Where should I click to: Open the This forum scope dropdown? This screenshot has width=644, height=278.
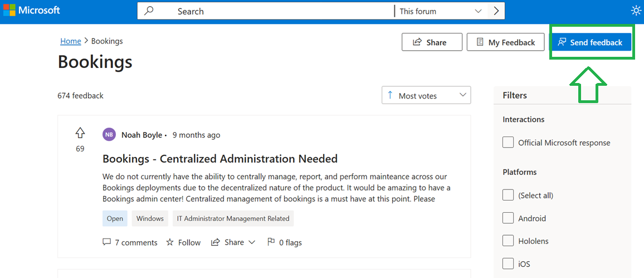[441, 12]
